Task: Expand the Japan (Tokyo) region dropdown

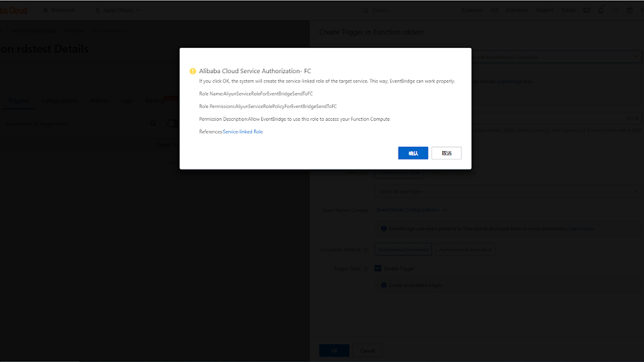Action: pos(138,10)
